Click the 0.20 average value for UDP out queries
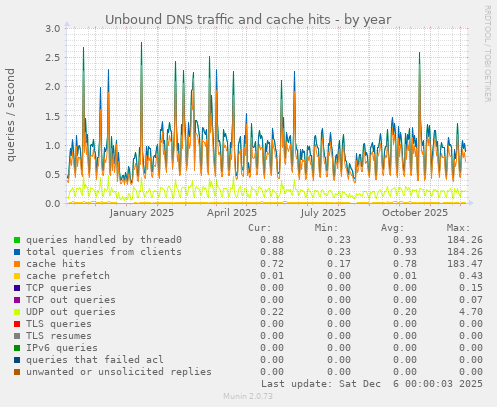This screenshot has width=497, height=407. 405,312
